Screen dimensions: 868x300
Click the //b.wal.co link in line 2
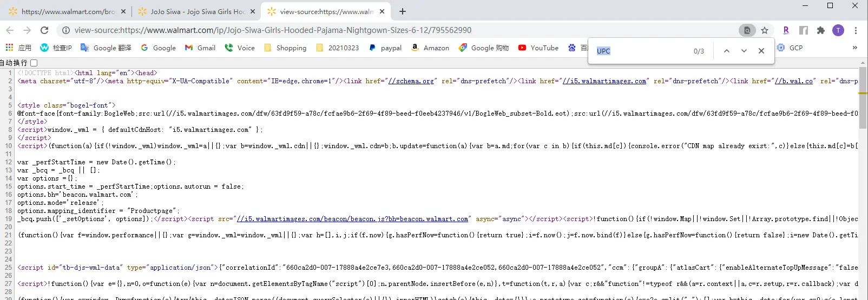(793, 81)
